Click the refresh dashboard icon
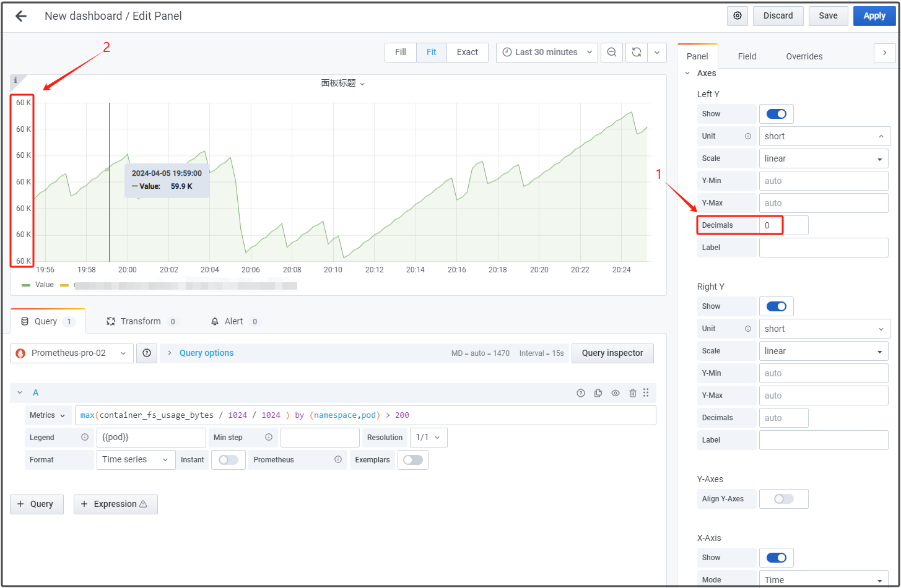Screen dimensions: 901x588 (636, 53)
